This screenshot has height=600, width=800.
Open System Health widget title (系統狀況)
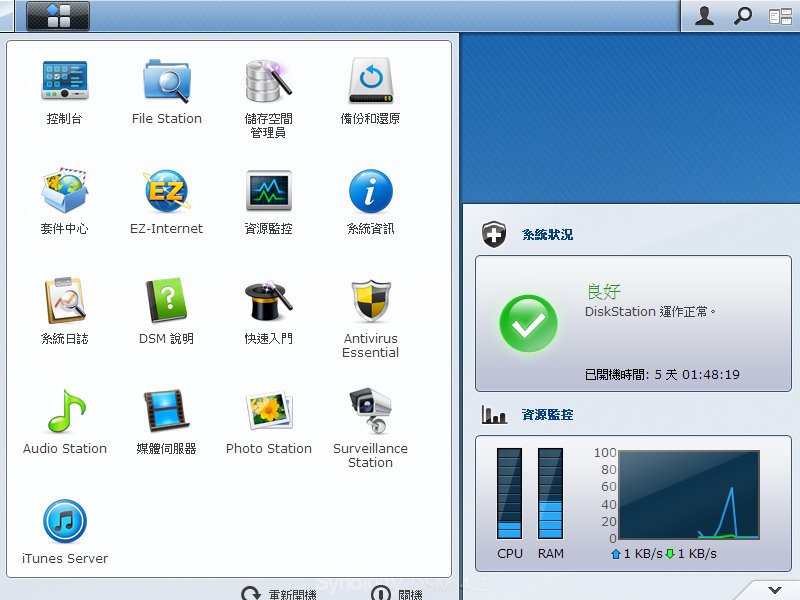[547, 235]
